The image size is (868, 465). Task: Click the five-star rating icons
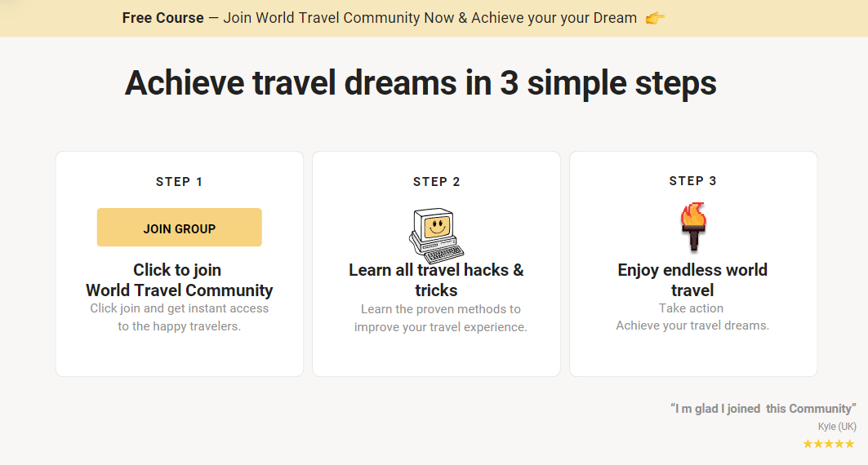[828, 444]
